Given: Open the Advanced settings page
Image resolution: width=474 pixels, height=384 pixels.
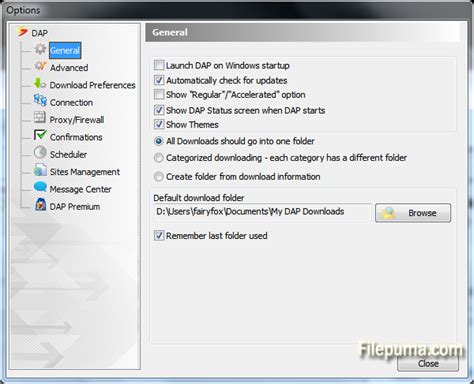Looking at the screenshot, I should click(x=69, y=68).
